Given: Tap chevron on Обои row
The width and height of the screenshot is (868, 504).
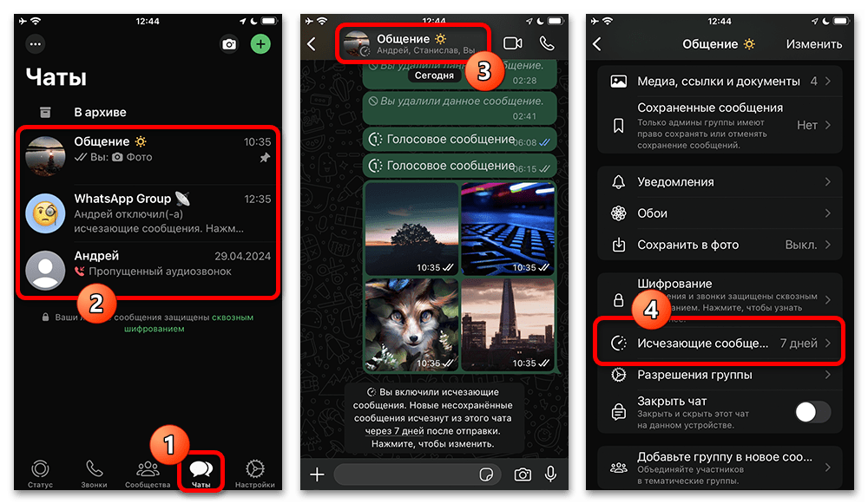Looking at the screenshot, I should pos(827,213).
